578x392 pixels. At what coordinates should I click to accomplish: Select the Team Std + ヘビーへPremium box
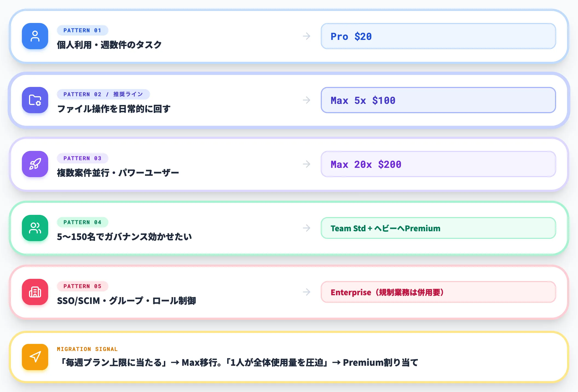tap(438, 228)
